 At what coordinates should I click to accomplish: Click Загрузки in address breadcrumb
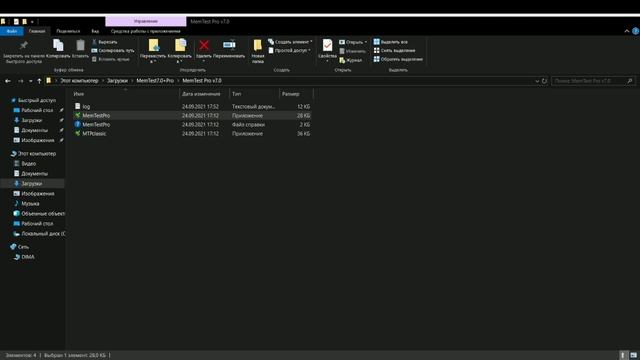click(x=118, y=81)
